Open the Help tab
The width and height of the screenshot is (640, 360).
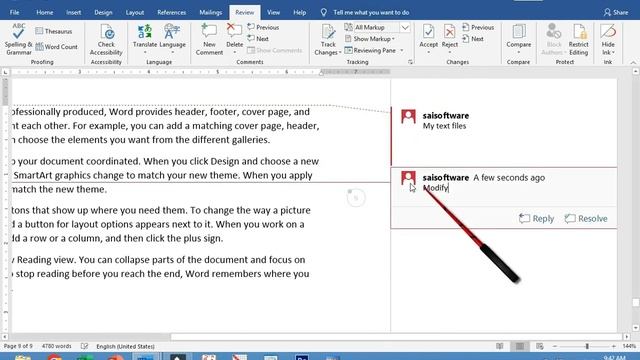point(299,12)
